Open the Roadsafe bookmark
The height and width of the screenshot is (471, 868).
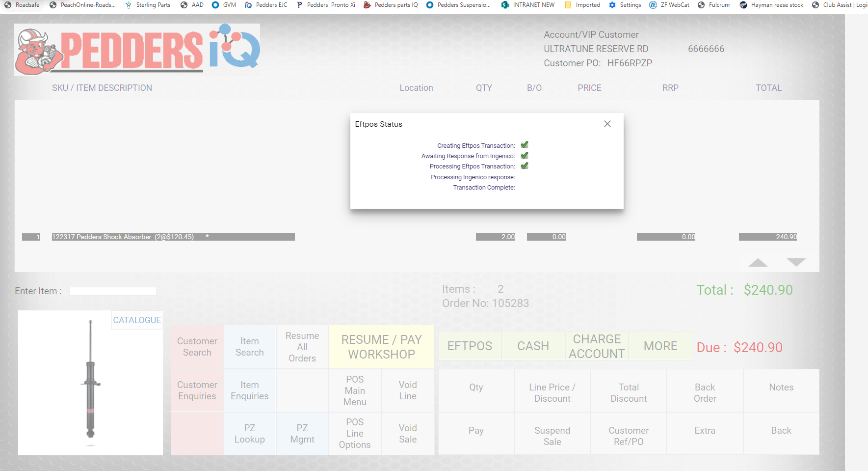(x=22, y=5)
